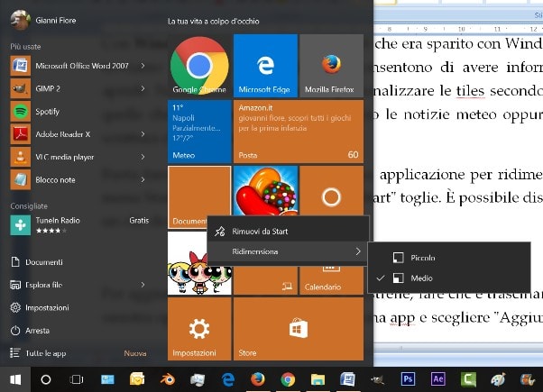Open the Store tile
This screenshot has height=392, width=543.
click(299, 329)
